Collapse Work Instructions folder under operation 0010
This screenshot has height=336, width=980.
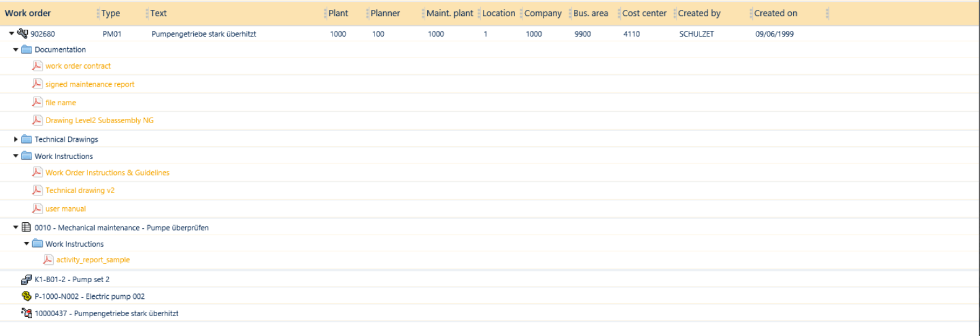tap(27, 244)
